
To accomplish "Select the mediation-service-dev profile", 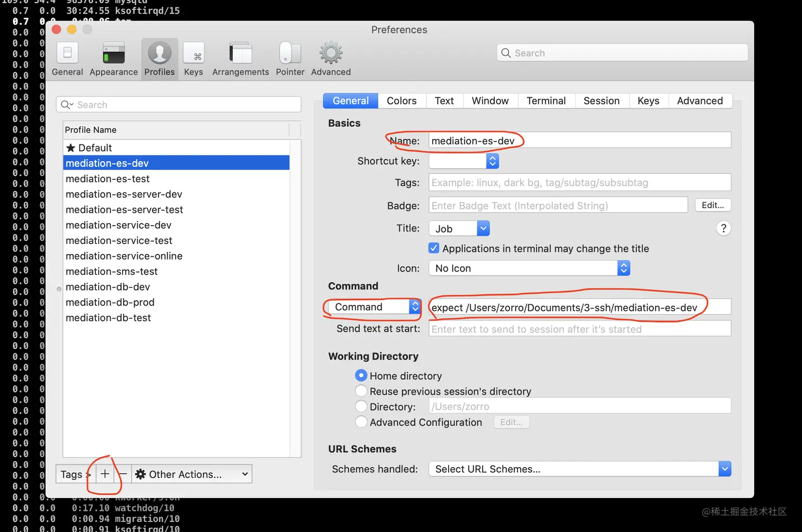I will [176, 224].
